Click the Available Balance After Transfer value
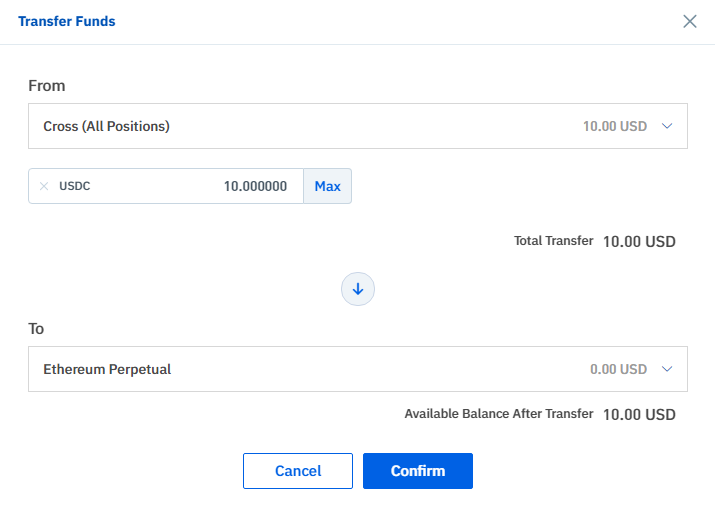This screenshot has height=507, width=715. tap(639, 415)
